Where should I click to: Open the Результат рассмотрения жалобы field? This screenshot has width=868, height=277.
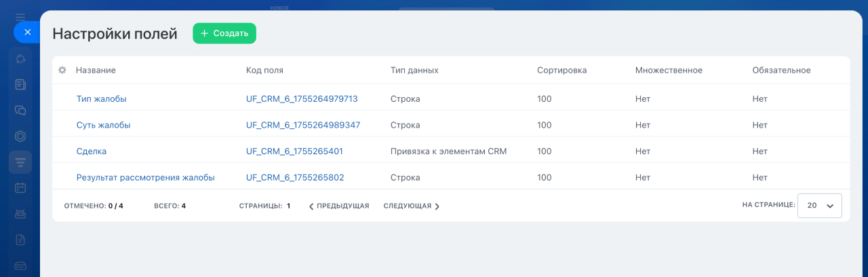145,177
